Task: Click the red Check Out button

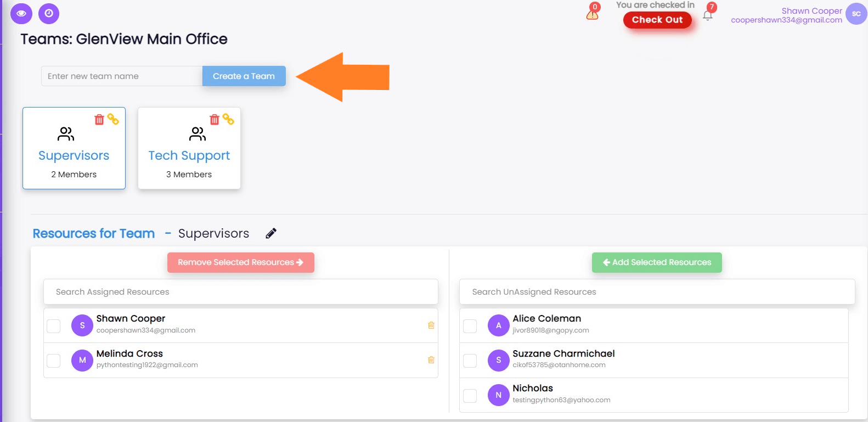Action: point(657,20)
